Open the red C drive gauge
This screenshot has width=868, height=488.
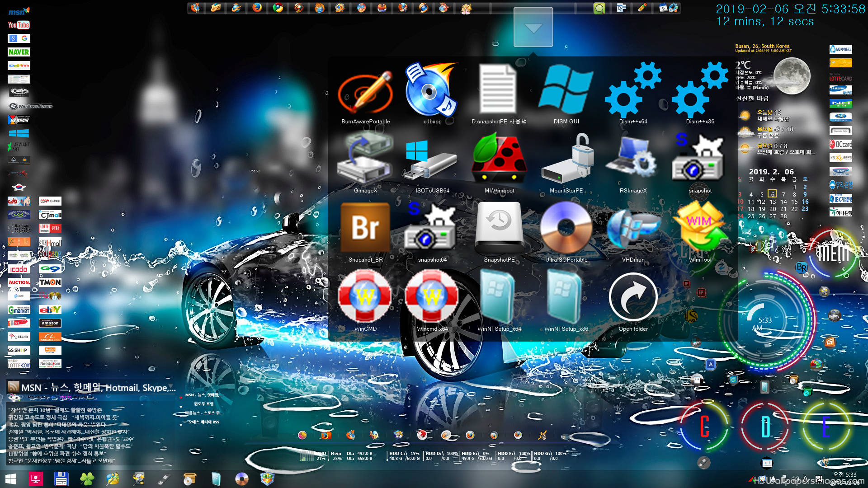tap(703, 427)
